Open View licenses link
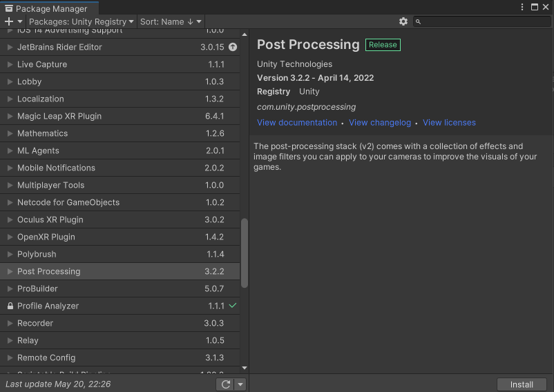The image size is (554, 392). tap(449, 122)
